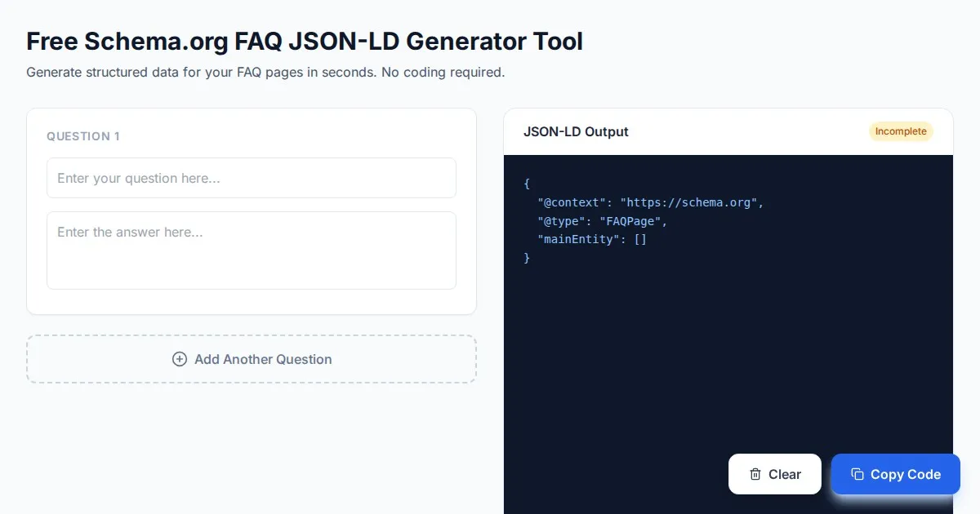Click the page title 'Free Schema.org FAQ JSON-LD Generator Tool'
Image resolution: width=980 pixels, height=514 pixels.
tap(305, 41)
